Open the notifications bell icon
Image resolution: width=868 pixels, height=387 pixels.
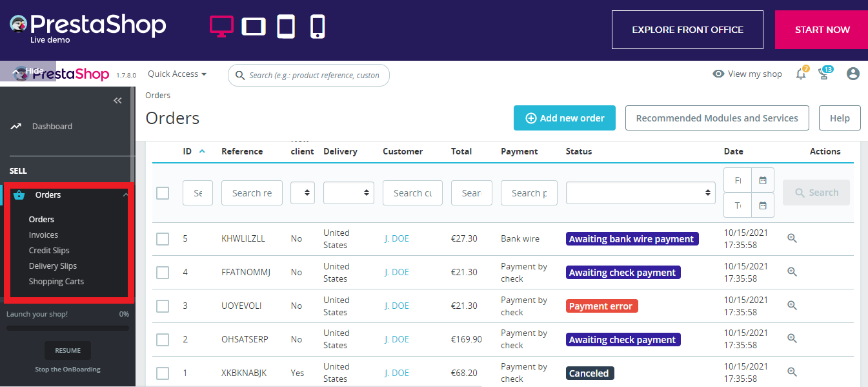pos(801,74)
